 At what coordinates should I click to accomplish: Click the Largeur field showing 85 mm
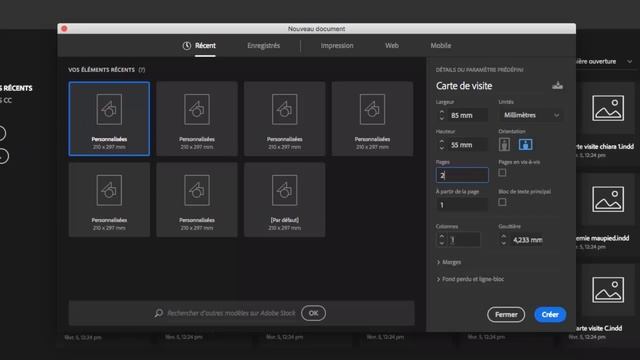(468, 116)
